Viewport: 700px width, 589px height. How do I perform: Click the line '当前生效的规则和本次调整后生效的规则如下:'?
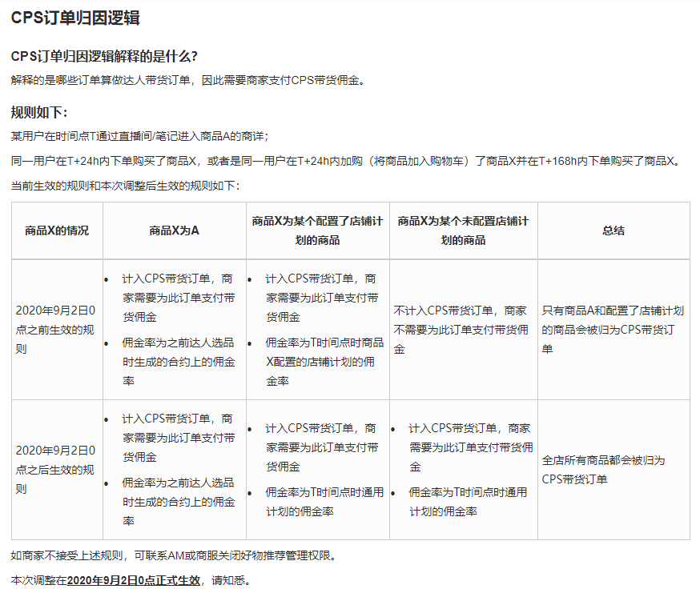pyautogui.click(x=125, y=186)
